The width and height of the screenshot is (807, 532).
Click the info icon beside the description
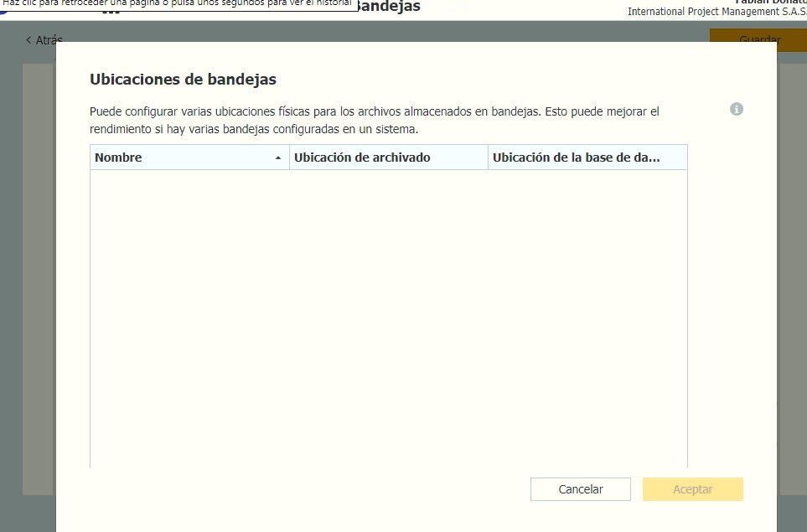(737, 110)
